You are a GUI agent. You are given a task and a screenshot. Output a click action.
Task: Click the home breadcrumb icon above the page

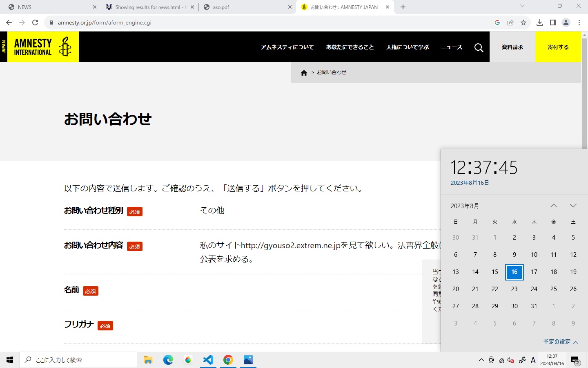pyautogui.click(x=304, y=72)
